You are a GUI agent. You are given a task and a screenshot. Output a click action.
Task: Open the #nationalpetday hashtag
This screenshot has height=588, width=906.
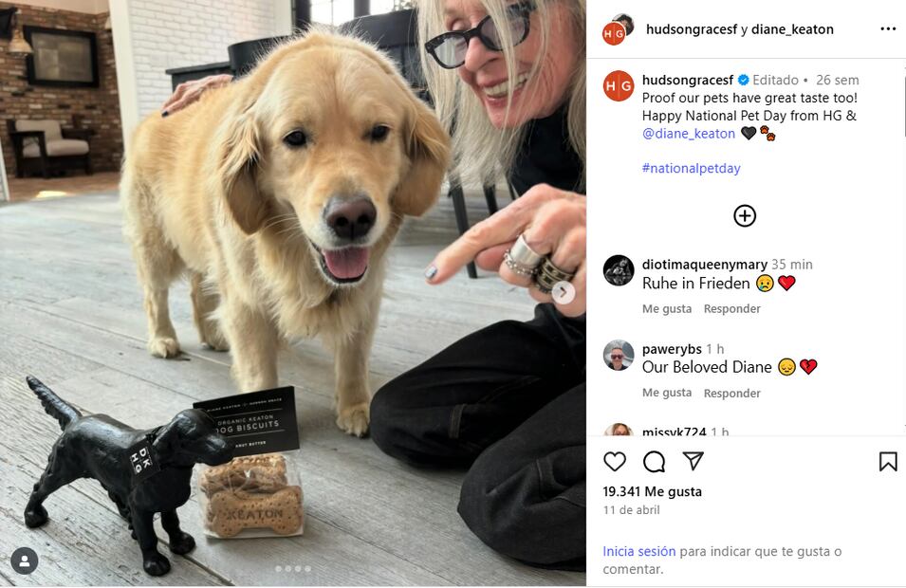691,168
